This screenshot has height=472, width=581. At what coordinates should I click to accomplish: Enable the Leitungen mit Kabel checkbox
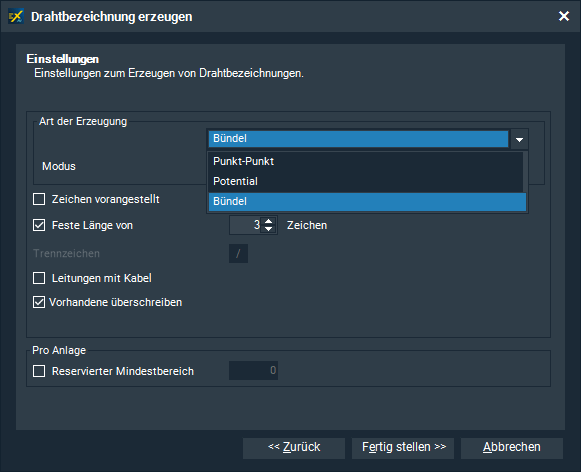[x=39, y=278]
